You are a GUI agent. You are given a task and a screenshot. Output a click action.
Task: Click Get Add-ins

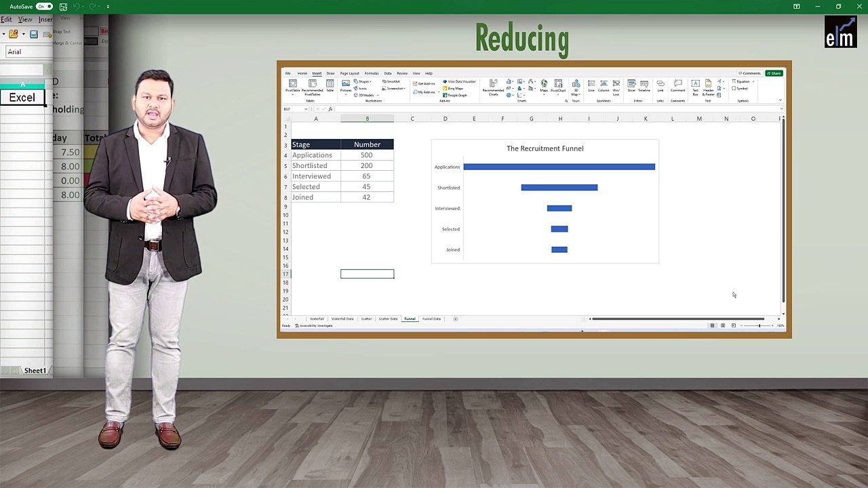pos(424,83)
